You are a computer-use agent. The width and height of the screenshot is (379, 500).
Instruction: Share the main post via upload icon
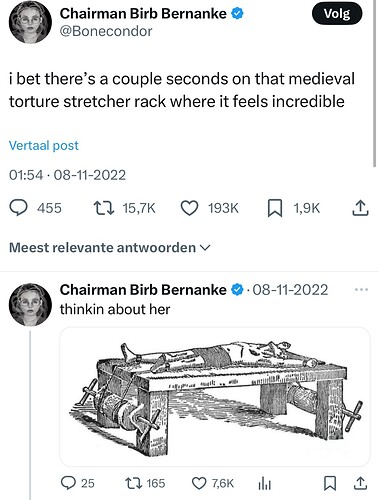360,208
